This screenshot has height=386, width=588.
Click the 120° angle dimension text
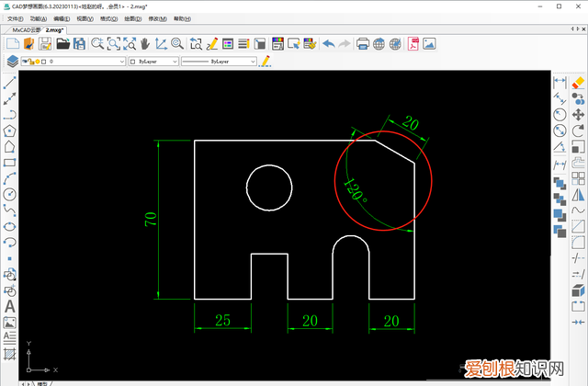(x=355, y=192)
